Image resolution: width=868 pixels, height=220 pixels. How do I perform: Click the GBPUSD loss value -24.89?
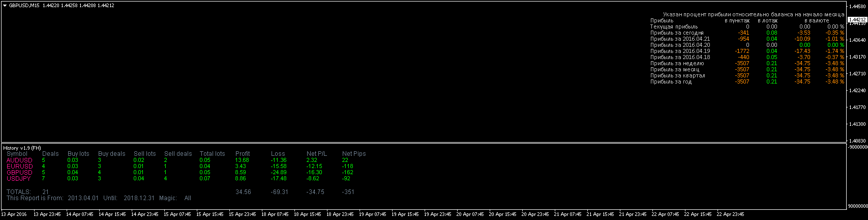coord(279,173)
